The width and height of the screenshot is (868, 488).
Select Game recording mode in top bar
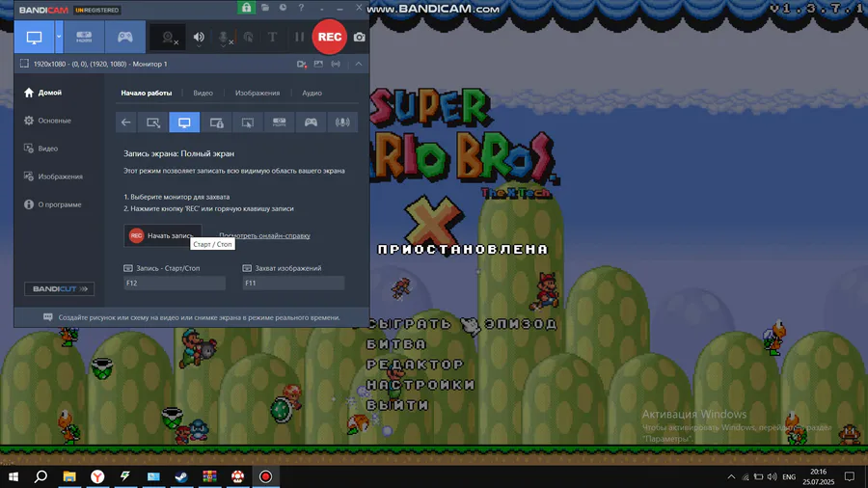pos(125,37)
